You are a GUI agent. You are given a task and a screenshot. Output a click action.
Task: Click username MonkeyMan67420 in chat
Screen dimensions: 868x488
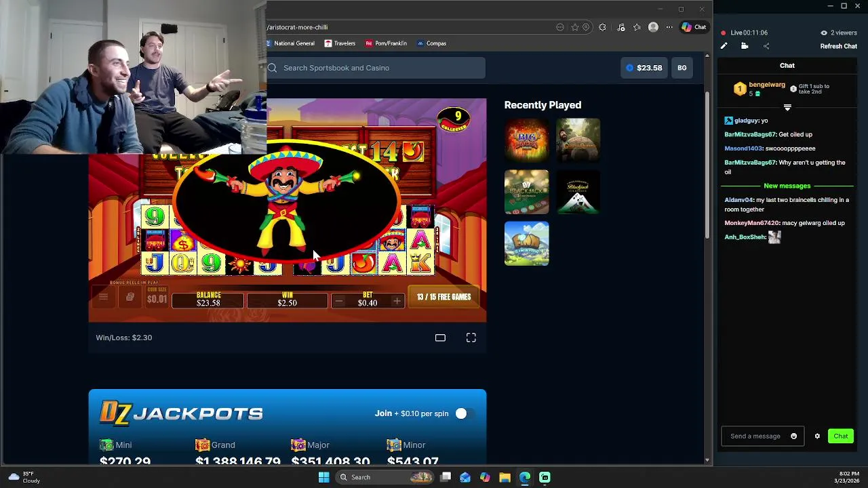752,223
